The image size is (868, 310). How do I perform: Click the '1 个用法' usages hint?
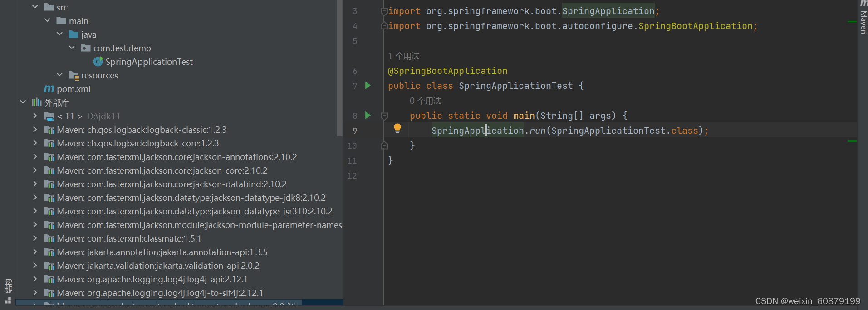click(x=404, y=56)
